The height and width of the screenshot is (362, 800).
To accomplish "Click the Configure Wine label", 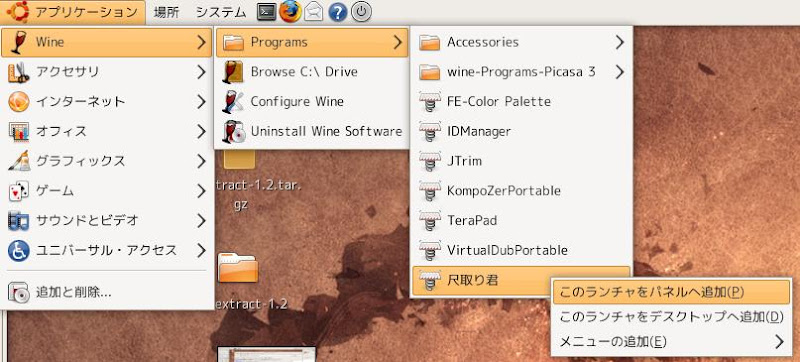I will tap(297, 101).
